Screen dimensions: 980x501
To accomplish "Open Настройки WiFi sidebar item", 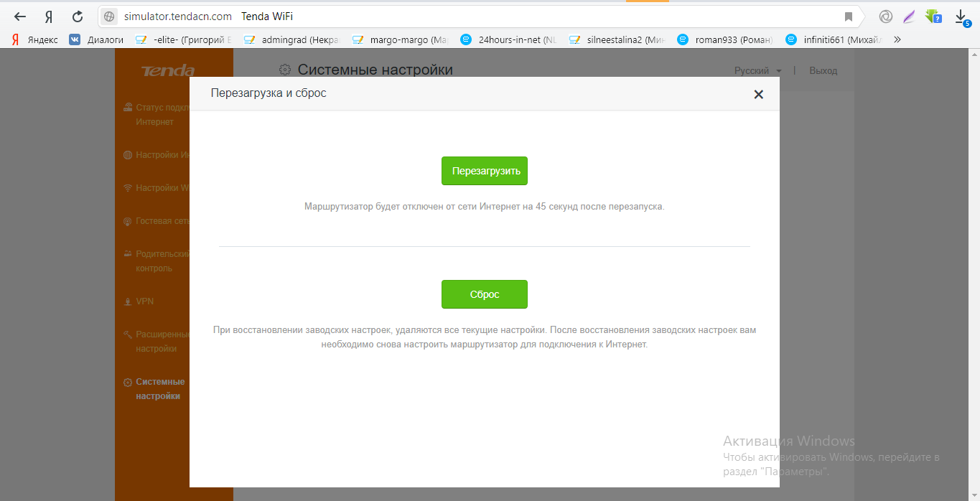I will pyautogui.click(x=156, y=187).
